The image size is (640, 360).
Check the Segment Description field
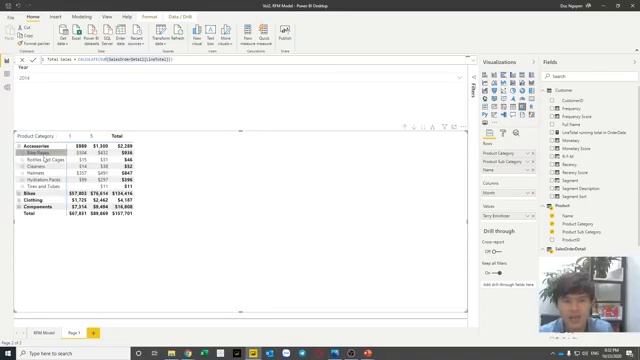coord(552,189)
